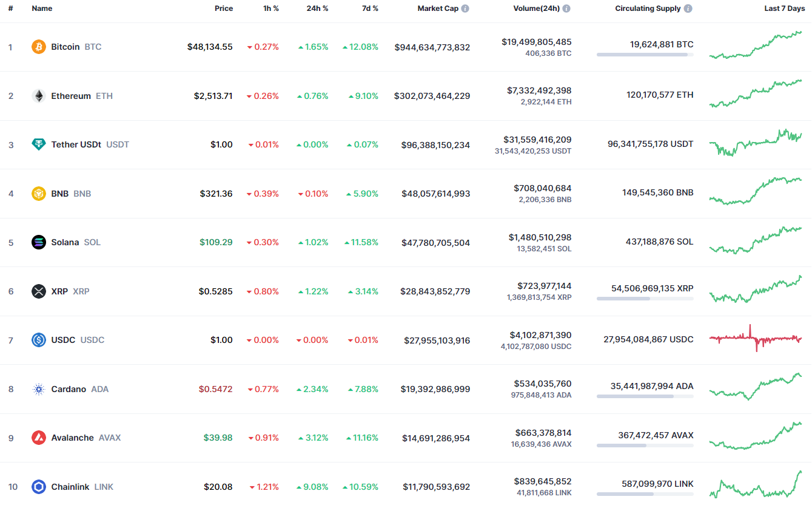Click the Solana logo icon
This screenshot has width=812, height=505.
point(39,242)
